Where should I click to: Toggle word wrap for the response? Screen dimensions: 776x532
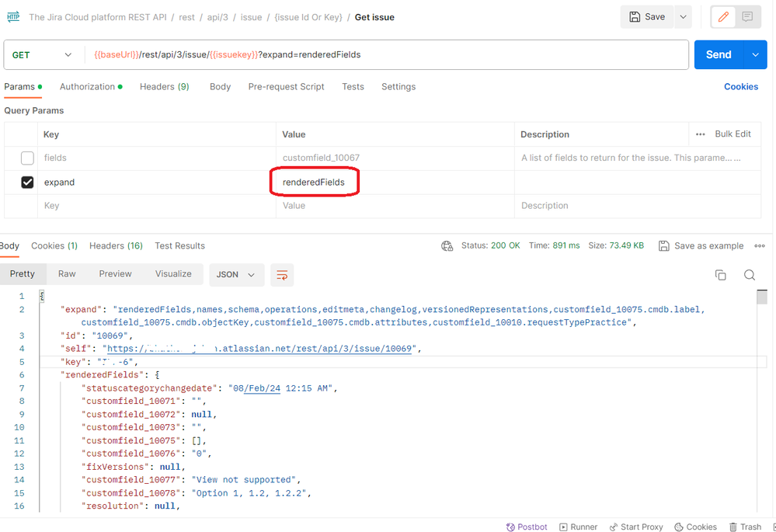282,275
